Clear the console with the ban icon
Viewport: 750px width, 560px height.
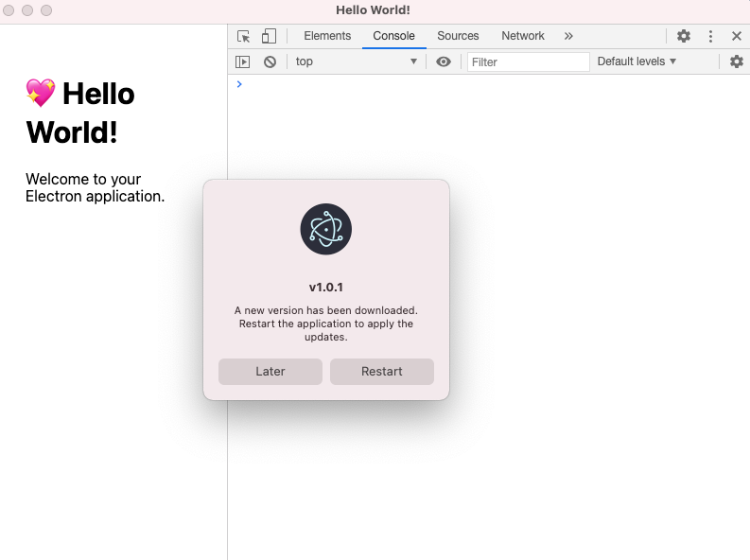pos(270,61)
